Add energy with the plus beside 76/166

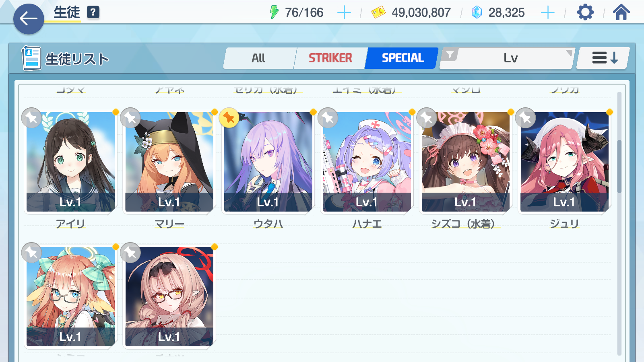pyautogui.click(x=344, y=12)
